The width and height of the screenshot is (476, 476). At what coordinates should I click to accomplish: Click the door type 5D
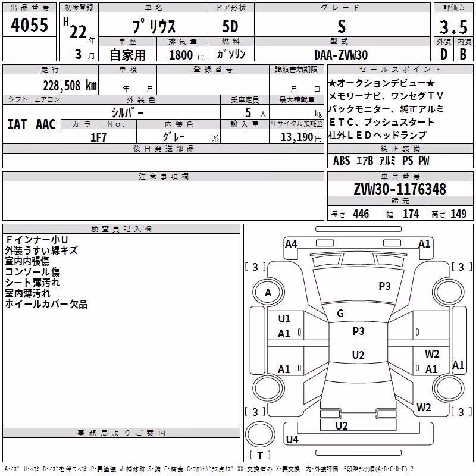point(230,26)
